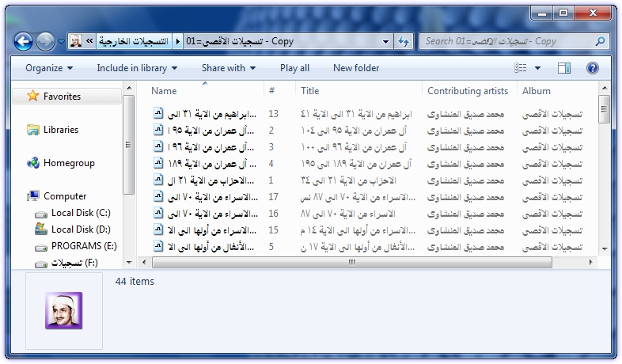Click the Play all button
This screenshot has height=364, width=622.
pos(294,68)
